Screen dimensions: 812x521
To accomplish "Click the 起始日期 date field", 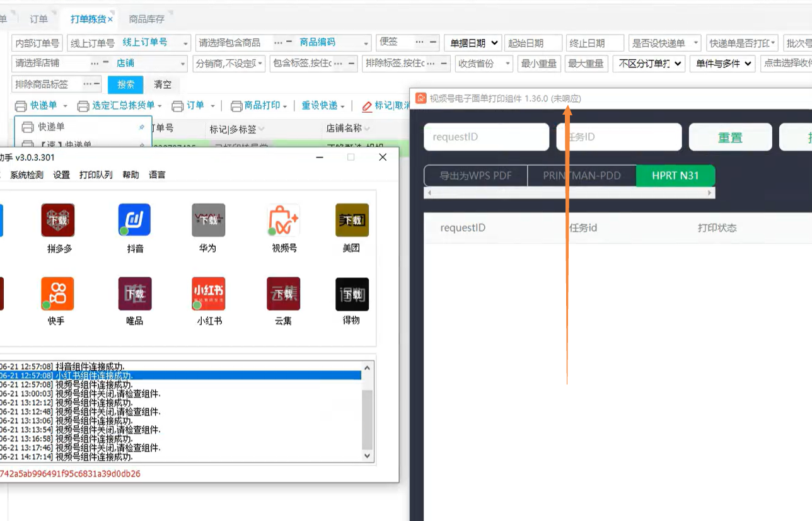I will tap(533, 43).
